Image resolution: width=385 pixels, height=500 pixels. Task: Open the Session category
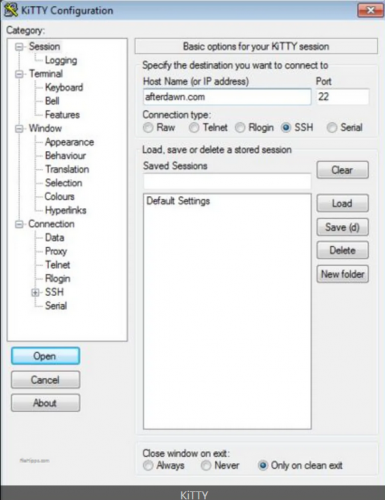tap(44, 46)
